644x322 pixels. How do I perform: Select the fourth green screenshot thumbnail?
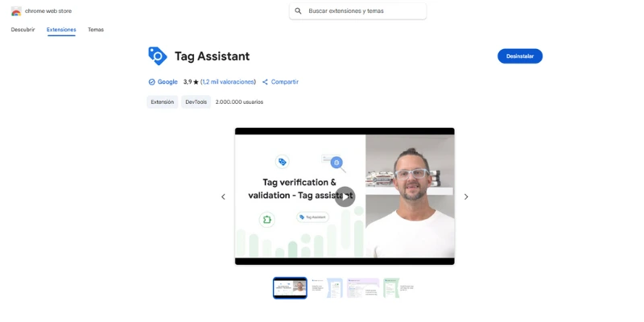coord(398,288)
